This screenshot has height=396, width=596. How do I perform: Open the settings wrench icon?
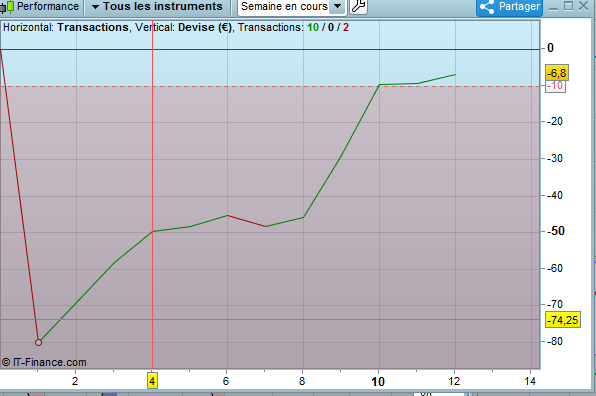pyautogui.click(x=358, y=6)
